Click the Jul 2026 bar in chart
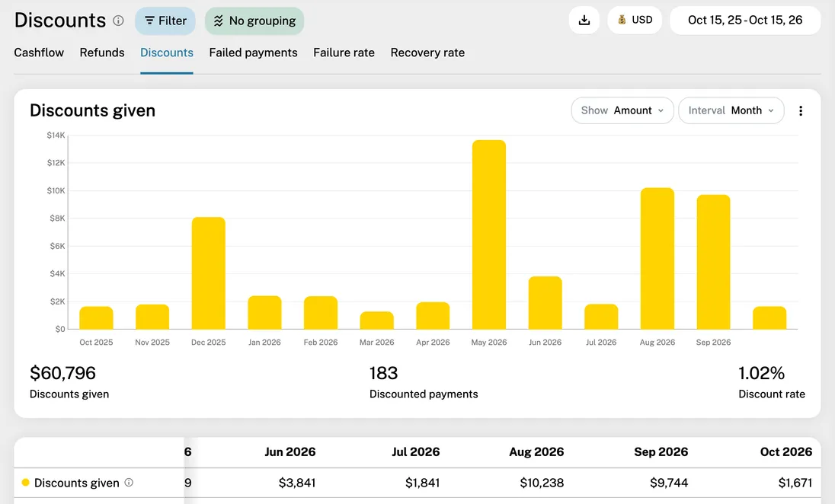 tap(601, 317)
